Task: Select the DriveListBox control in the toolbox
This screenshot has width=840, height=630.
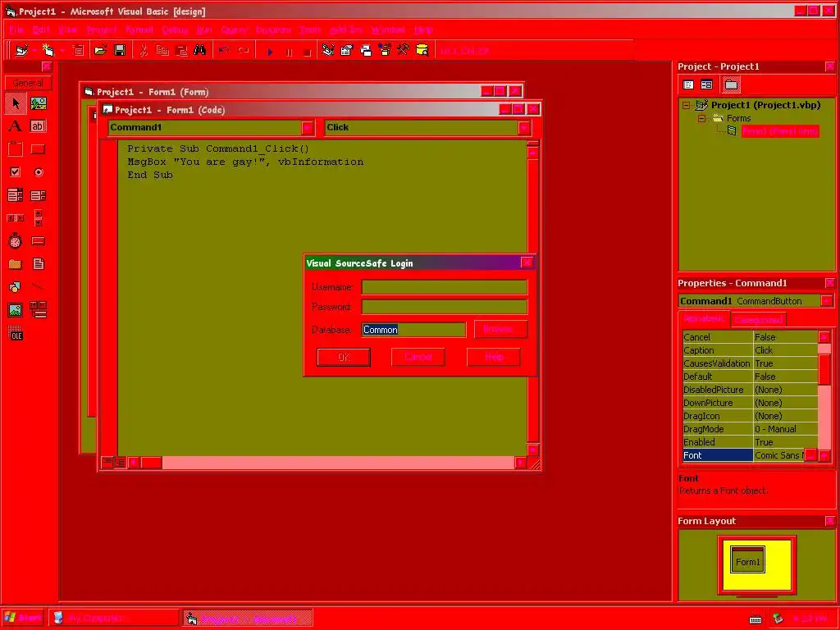Action: click(38, 241)
